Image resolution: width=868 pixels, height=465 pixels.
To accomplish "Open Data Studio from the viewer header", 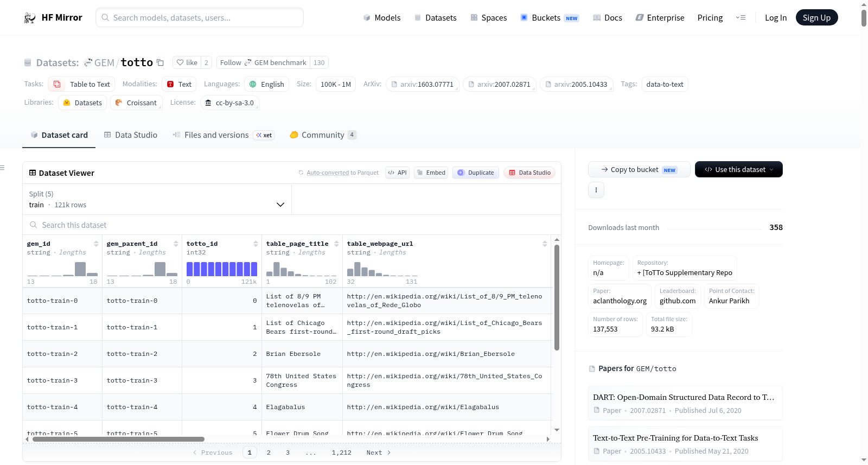I will 529,173.
